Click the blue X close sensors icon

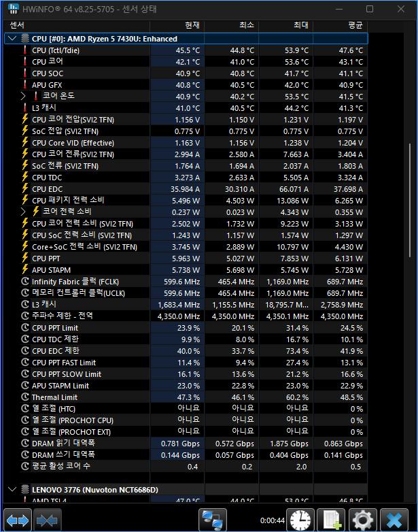tap(394, 520)
